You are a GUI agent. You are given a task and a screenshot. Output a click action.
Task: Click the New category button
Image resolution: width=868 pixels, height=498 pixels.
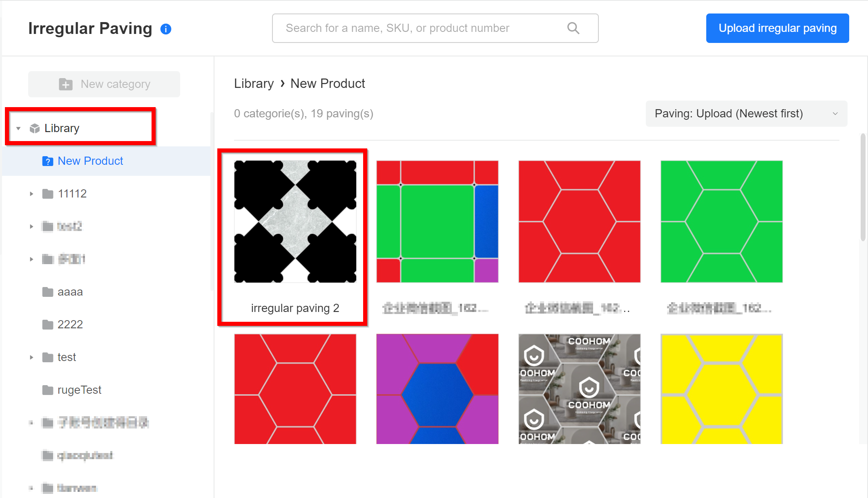104,84
